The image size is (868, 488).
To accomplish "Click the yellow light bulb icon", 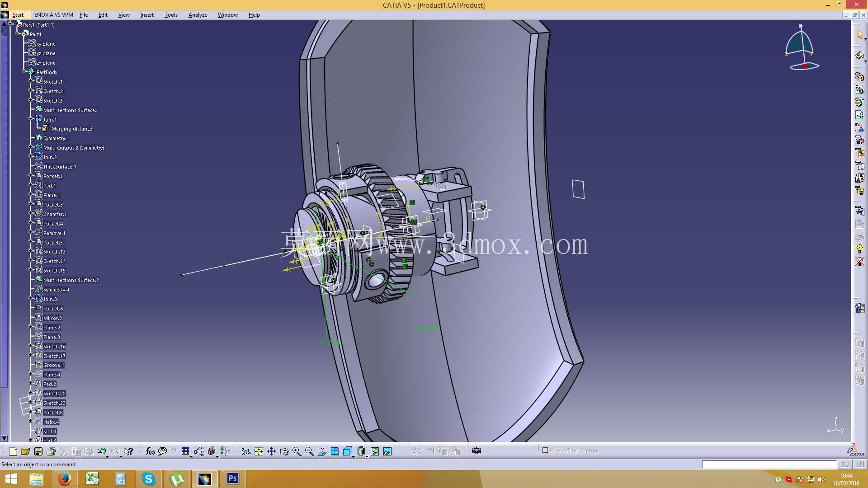I will click(859, 249).
